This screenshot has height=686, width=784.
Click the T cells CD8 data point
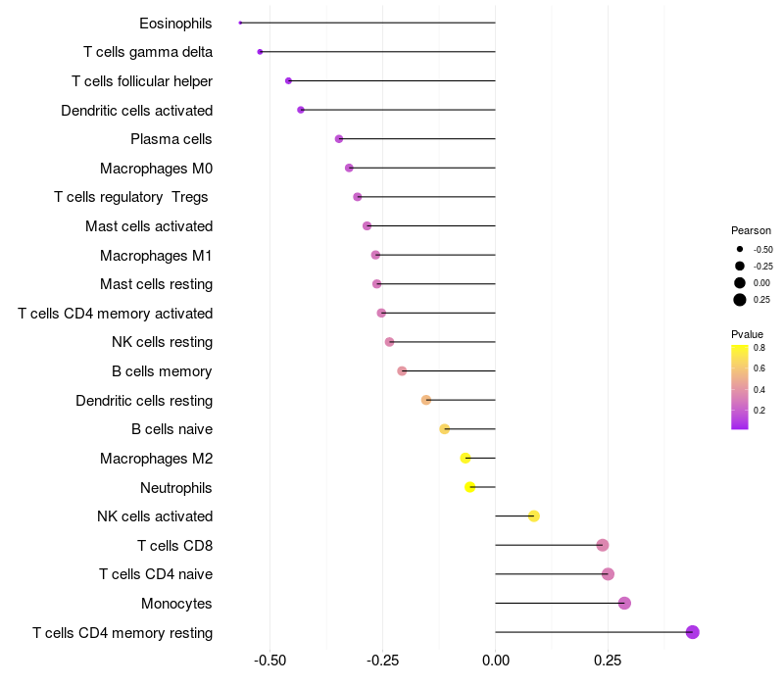coord(603,545)
